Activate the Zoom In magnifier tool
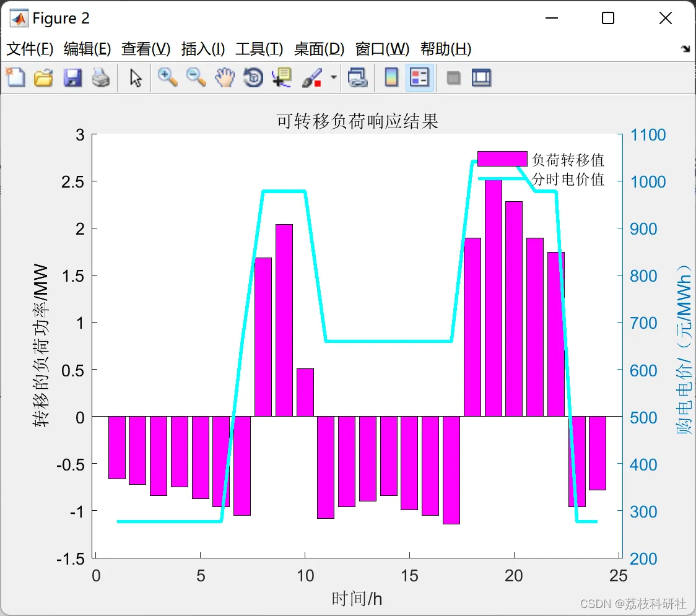Screen dimensions: 696x616 click(167, 77)
